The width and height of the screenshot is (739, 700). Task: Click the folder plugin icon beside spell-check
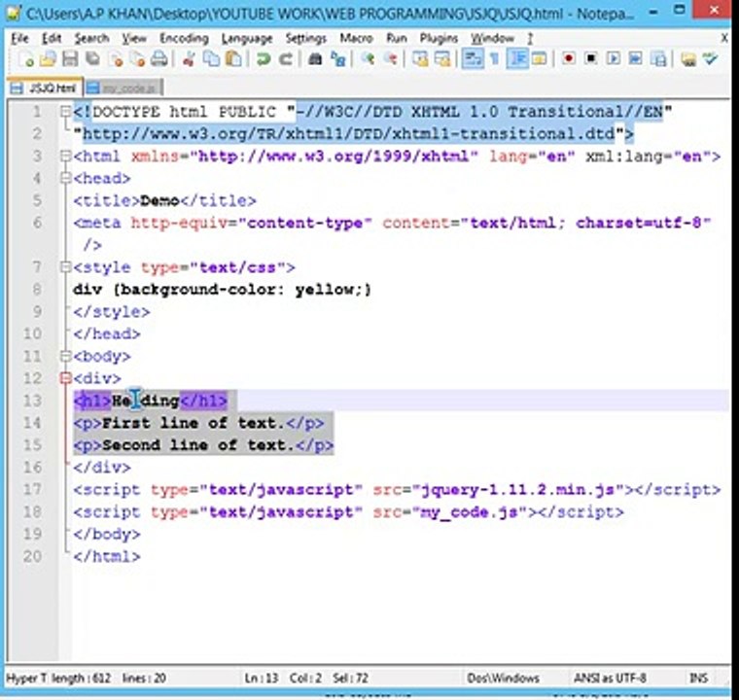click(x=688, y=59)
